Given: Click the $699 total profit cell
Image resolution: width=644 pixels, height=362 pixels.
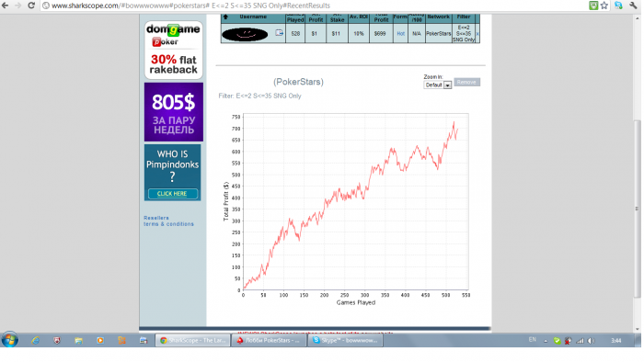Looking at the screenshot, I should point(380,34).
